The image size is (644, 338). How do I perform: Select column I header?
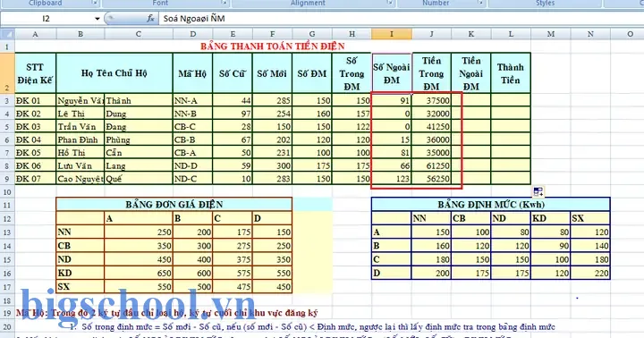[392, 34]
